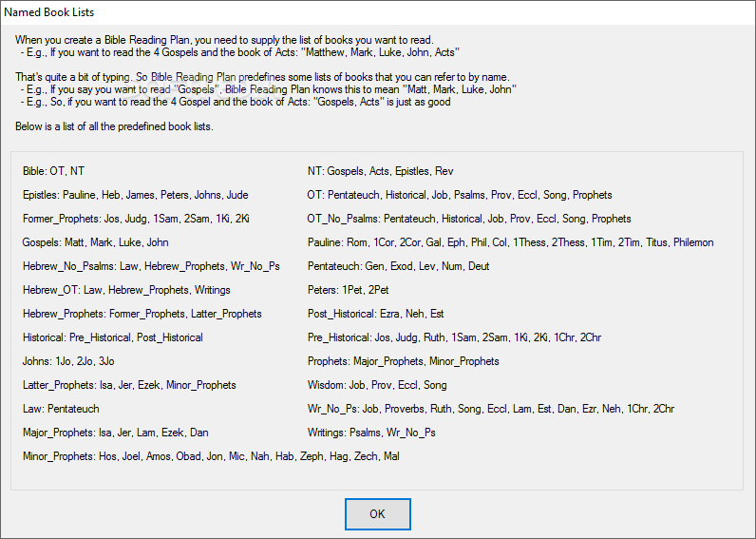Viewport: 756px width, 539px height.
Task: Select the "Writings: Psalms, Wr_No_Ps" entry
Action: 371,433
